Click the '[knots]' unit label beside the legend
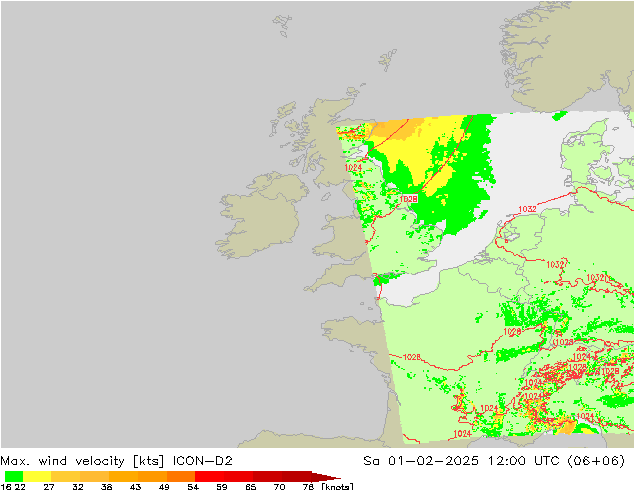634x490 pixels. [337, 486]
